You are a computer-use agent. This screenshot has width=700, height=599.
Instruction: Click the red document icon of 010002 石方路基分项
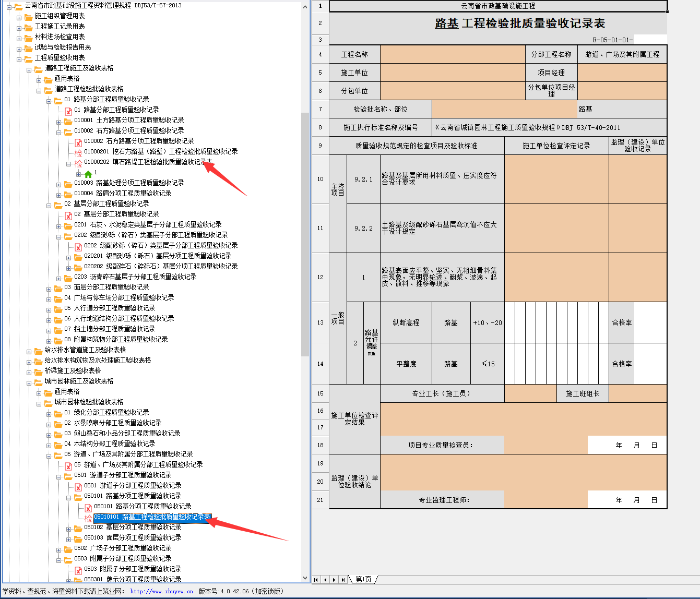(78, 142)
